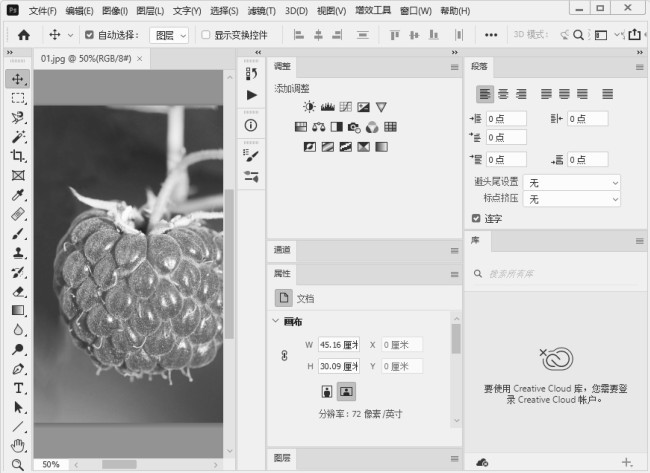The width and height of the screenshot is (650, 473).
Task: Select the Type tool
Action: point(17,388)
